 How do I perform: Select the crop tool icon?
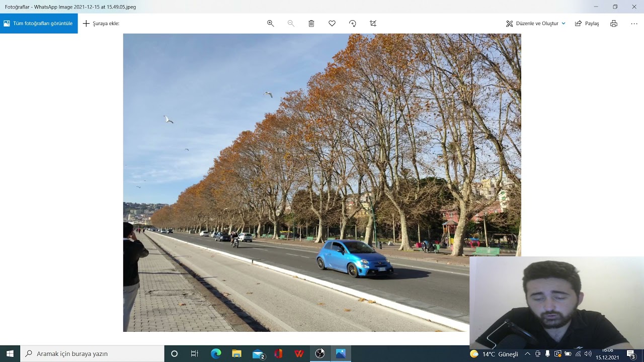pyautogui.click(x=373, y=24)
